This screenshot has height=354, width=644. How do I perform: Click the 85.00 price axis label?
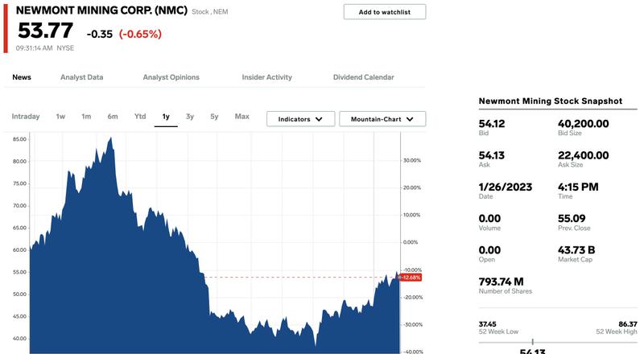click(19, 139)
